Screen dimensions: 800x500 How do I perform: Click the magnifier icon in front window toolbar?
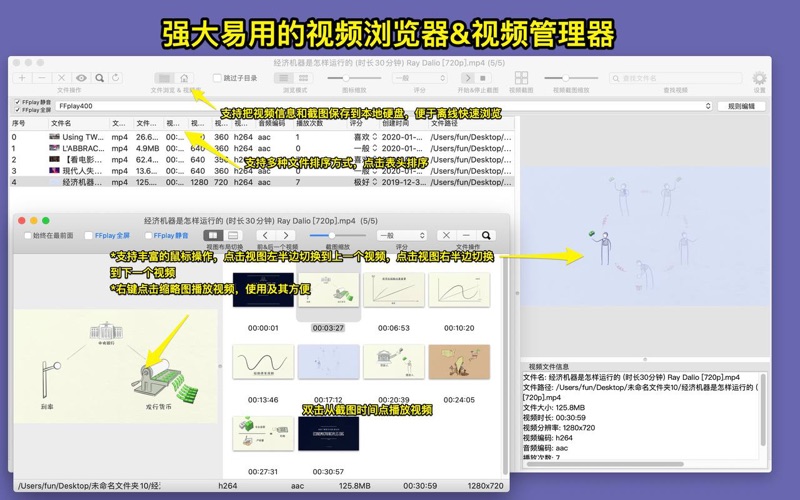[x=486, y=235]
